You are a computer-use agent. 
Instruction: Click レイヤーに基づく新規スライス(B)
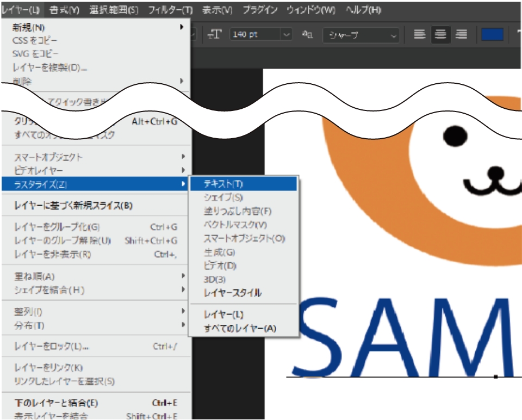tap(73, 205)
